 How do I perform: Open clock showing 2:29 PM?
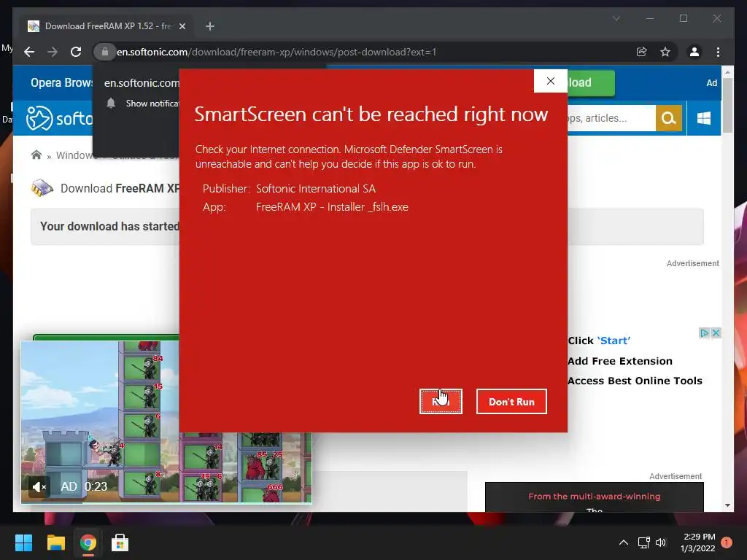(698, 542)
